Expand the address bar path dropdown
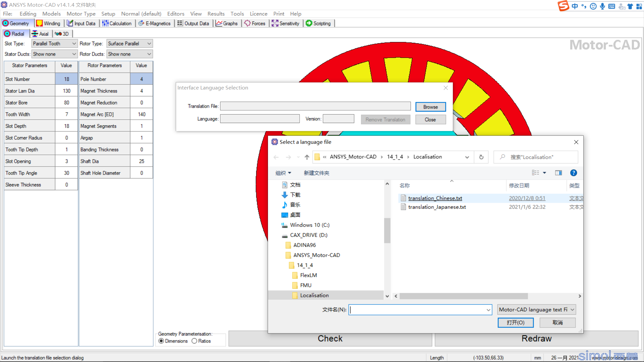The image size is (644, 362). (x=467, y=157)
